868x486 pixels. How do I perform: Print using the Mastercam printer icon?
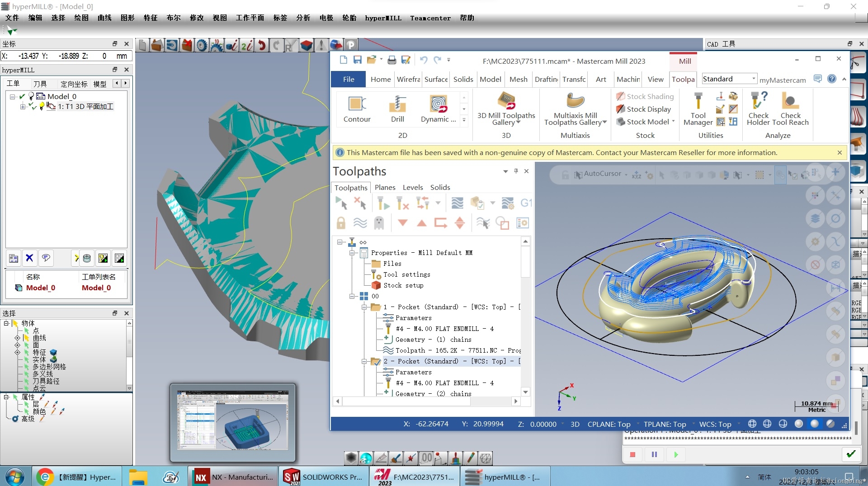392,60
